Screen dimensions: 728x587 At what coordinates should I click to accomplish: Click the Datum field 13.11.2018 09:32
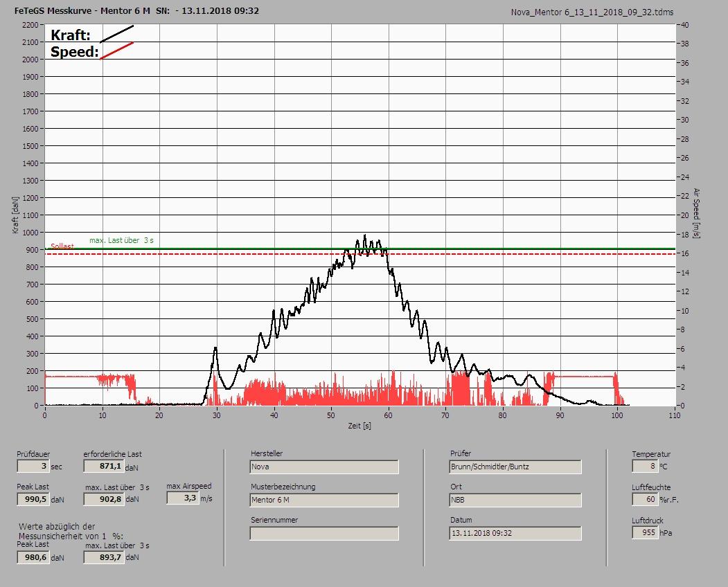point(515,533)
